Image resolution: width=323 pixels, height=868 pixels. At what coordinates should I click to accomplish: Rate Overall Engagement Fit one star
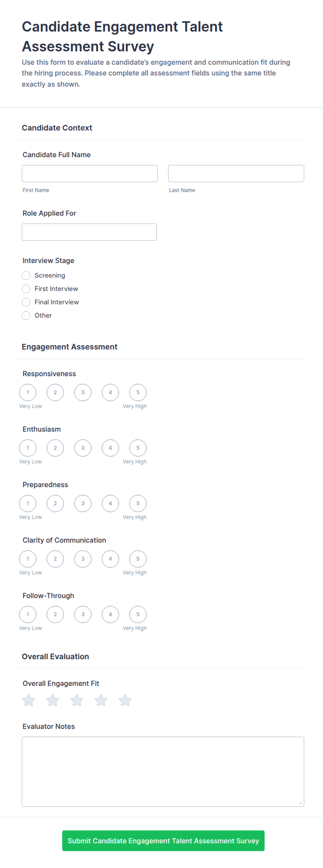[x=28, y=700]
